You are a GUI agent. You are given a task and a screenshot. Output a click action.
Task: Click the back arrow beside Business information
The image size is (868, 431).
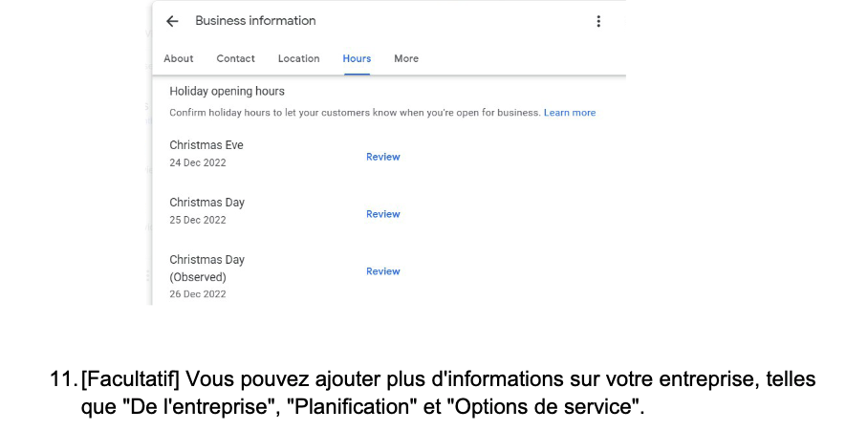point(172,21)
